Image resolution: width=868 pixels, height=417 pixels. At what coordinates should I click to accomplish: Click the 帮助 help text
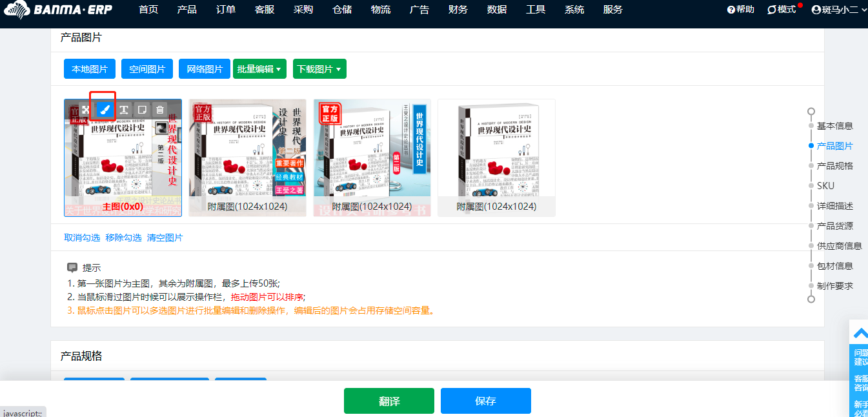click(745, 10)
